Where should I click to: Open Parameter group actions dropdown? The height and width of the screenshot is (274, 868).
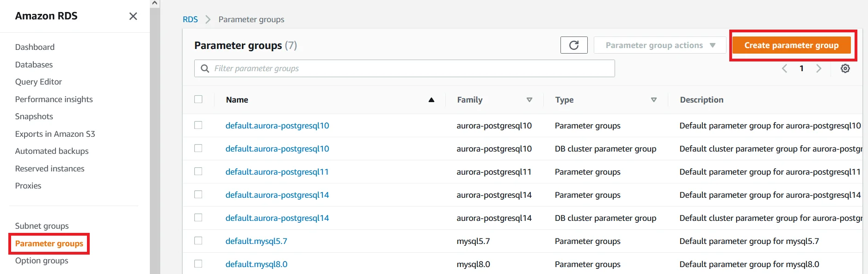pos(660,45)
